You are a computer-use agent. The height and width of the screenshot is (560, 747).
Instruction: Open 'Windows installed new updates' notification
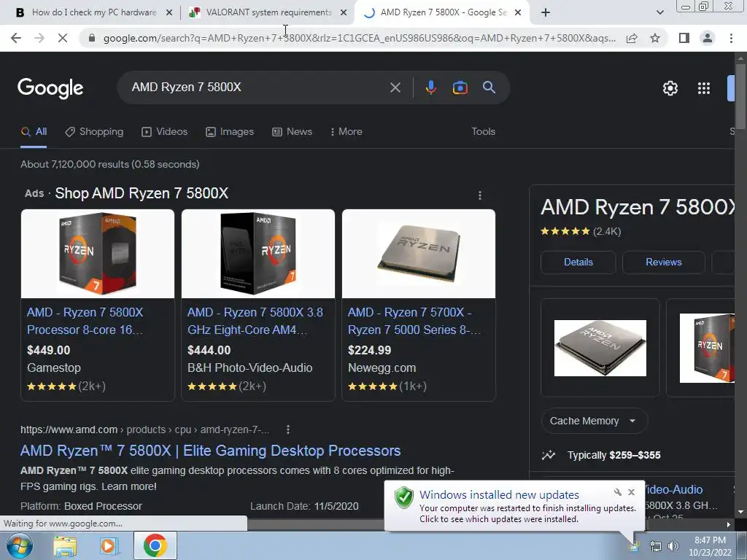(499, 495)
